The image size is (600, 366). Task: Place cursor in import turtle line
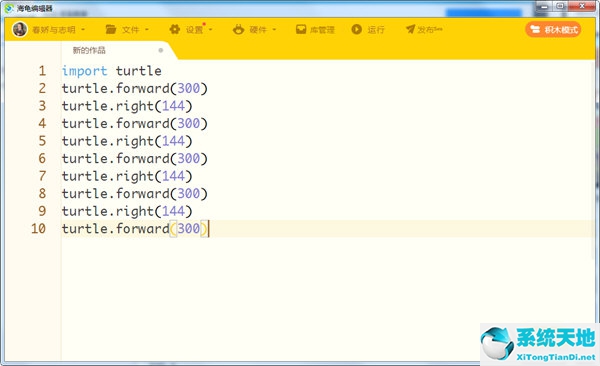112,71
